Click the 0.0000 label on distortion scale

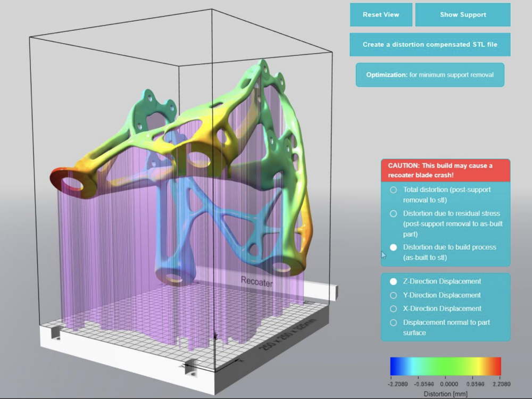click(449, 384)
